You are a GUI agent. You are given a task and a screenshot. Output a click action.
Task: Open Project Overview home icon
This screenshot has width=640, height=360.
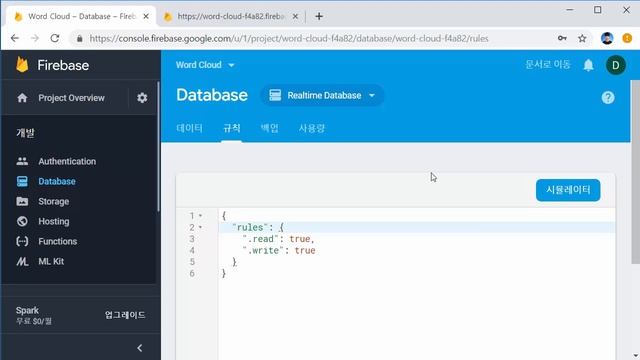click(22, 98)
